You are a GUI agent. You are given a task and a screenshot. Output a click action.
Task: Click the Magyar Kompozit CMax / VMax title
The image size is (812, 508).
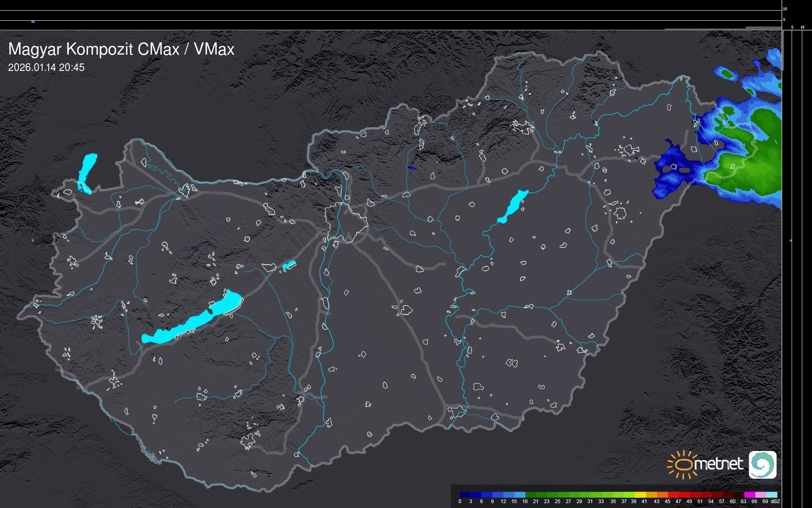(121, 49)
